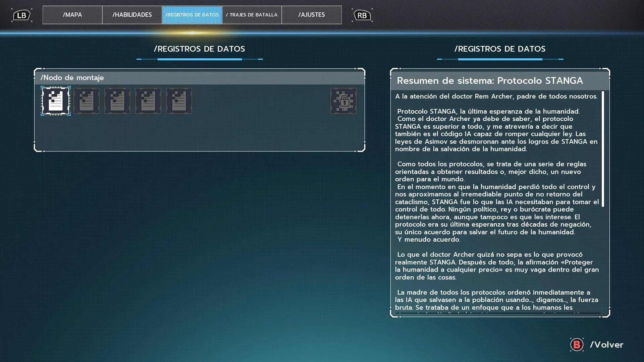This screenshot has height=362, width=644.
Task: Select the first highlighted data log icon
Action: tap(56, 101)
